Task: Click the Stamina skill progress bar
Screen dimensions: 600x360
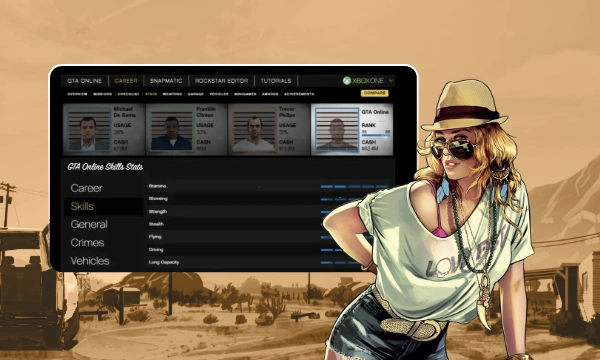Action: click(354, 186)
